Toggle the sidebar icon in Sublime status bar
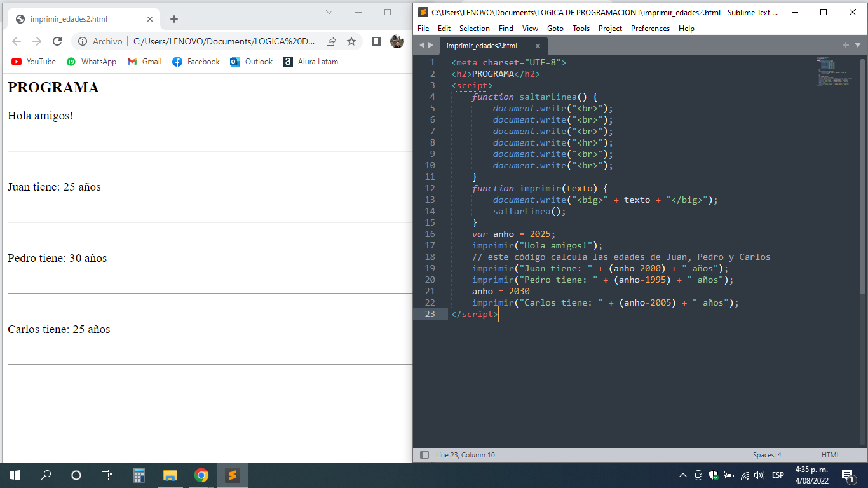 point(424,455)
